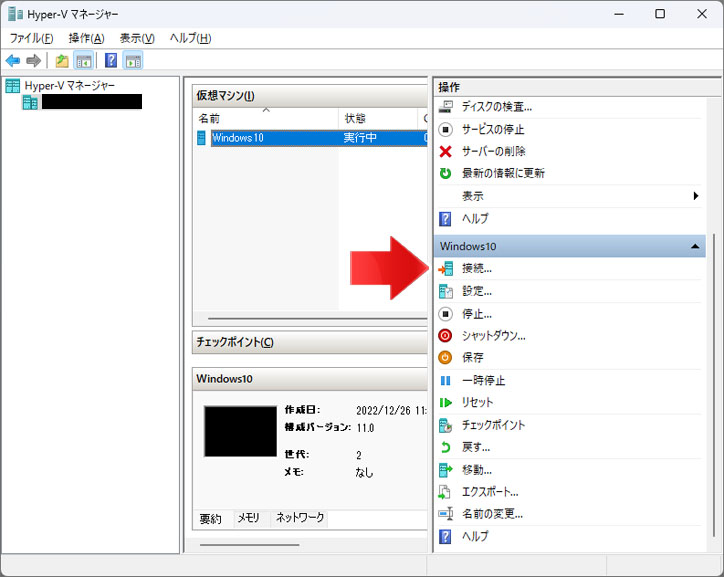The width and height of the screenshot is (724, 577).
Task: Select the Hyper-V マネージャー root tree node
Action: pyautogui.click(x=69, y=85)
